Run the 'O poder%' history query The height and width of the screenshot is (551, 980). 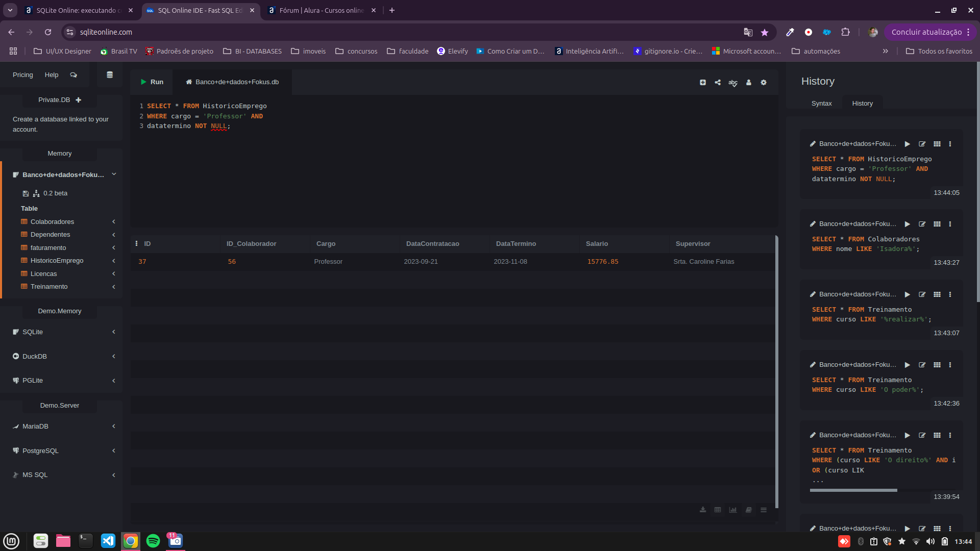pyautogui.click(x=907, y=365)
